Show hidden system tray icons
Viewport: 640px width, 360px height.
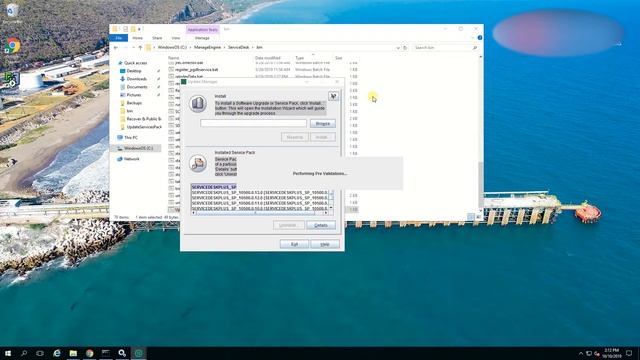coord(581,353)
